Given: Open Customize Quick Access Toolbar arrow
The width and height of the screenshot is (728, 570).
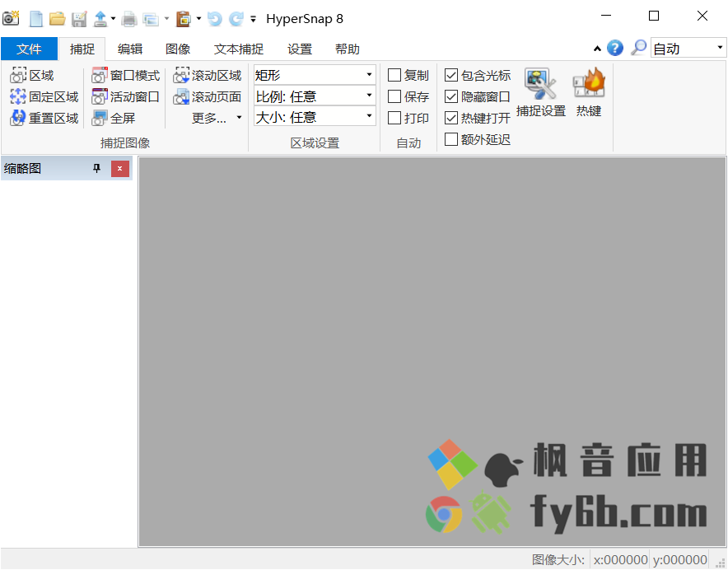Looking at the screenshot, I should (x=253, y=20).
